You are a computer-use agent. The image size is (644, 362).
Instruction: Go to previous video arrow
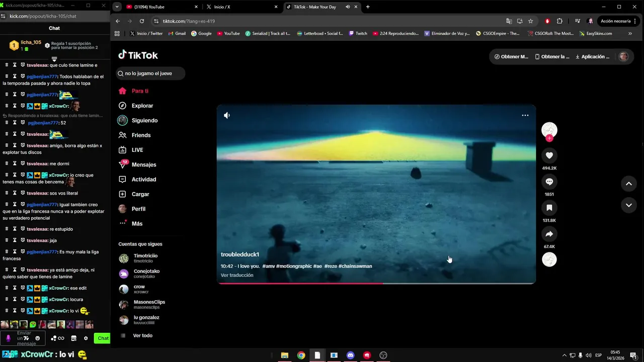[628, 184]
